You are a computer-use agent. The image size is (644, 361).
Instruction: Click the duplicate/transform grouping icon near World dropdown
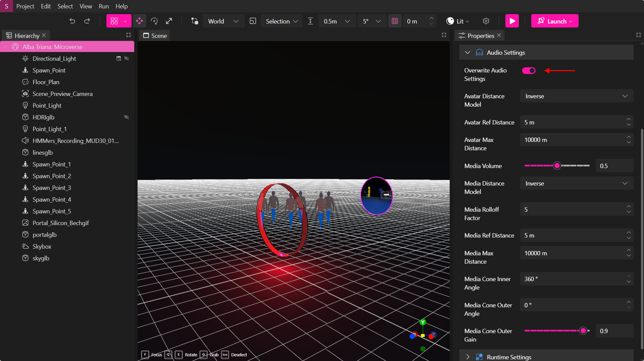point(195,21)
